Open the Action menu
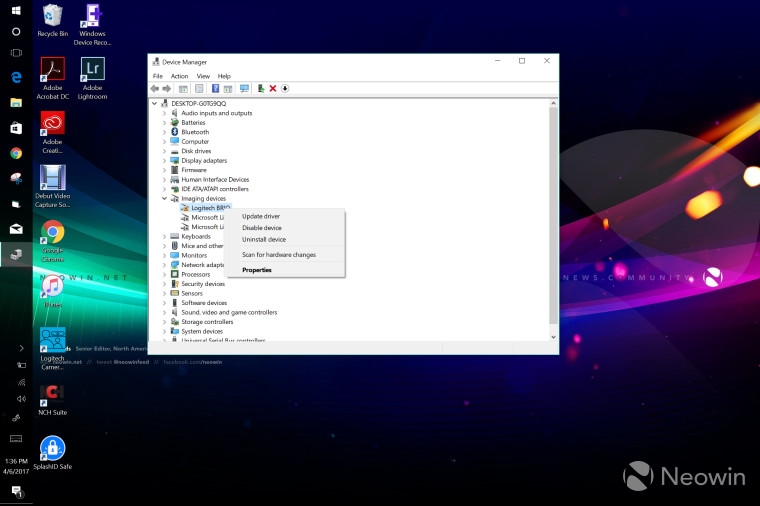Image resolution: width=760 pixels, height=506 pixels. pyautogui.click(x=179, y=76)
